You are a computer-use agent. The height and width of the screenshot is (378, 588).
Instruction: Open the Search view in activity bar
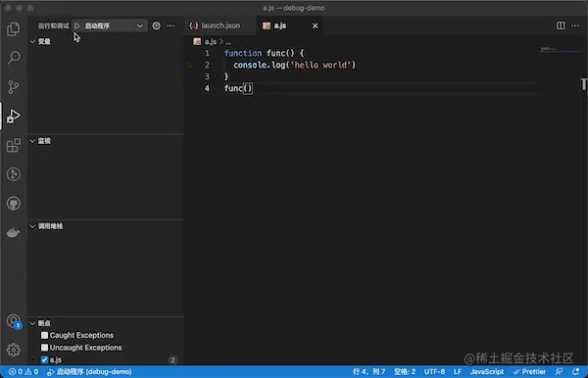click(14, 58)
